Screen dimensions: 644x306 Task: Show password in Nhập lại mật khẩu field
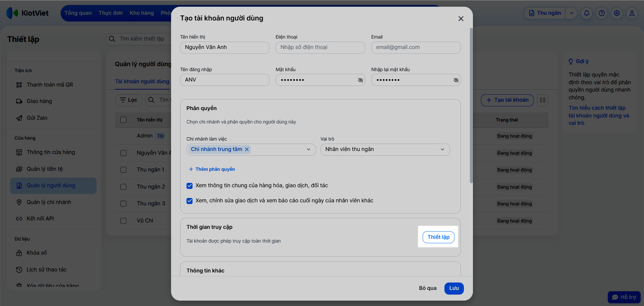click(x=456, y=80)
